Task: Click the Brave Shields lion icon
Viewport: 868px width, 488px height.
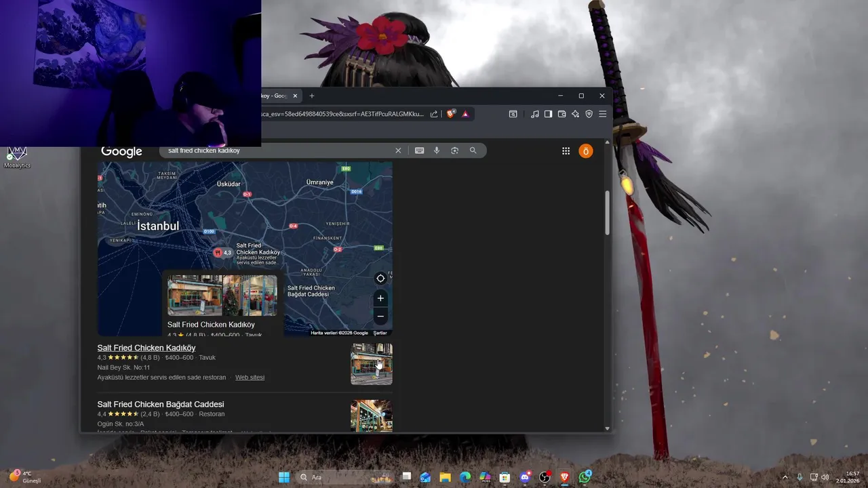Action: point(451,114)
